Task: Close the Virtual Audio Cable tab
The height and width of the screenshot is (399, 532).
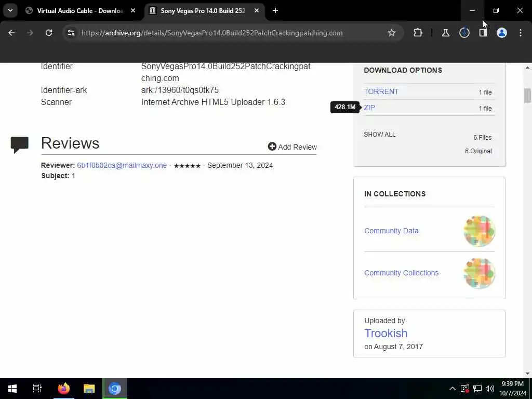Action: click(x=133, y=11)
